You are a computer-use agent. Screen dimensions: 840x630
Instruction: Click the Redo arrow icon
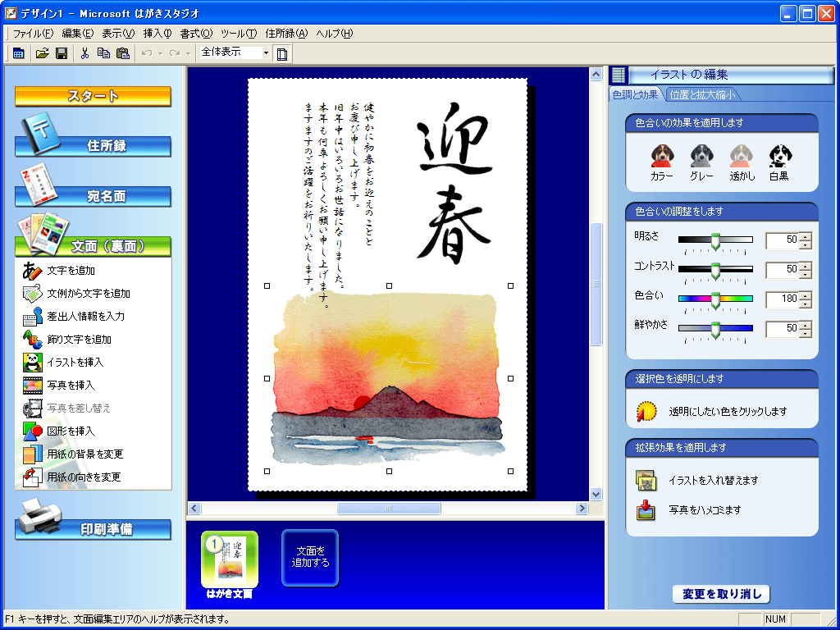175,53
